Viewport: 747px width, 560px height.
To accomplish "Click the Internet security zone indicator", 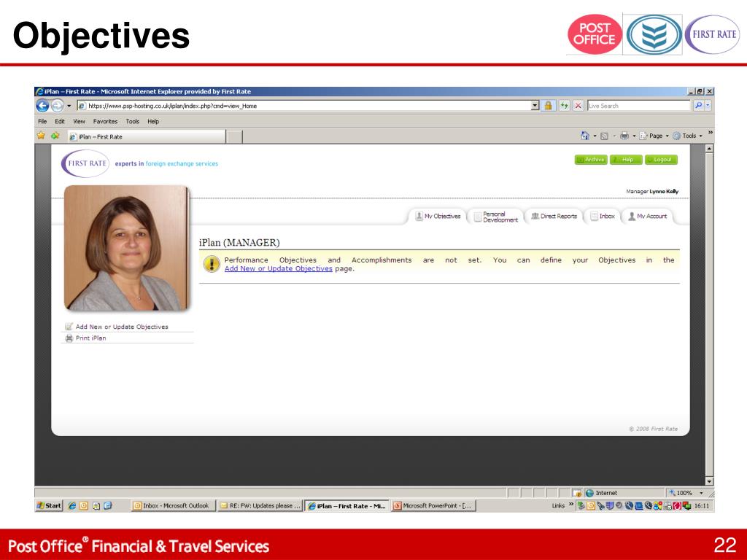I will [601, 493].
